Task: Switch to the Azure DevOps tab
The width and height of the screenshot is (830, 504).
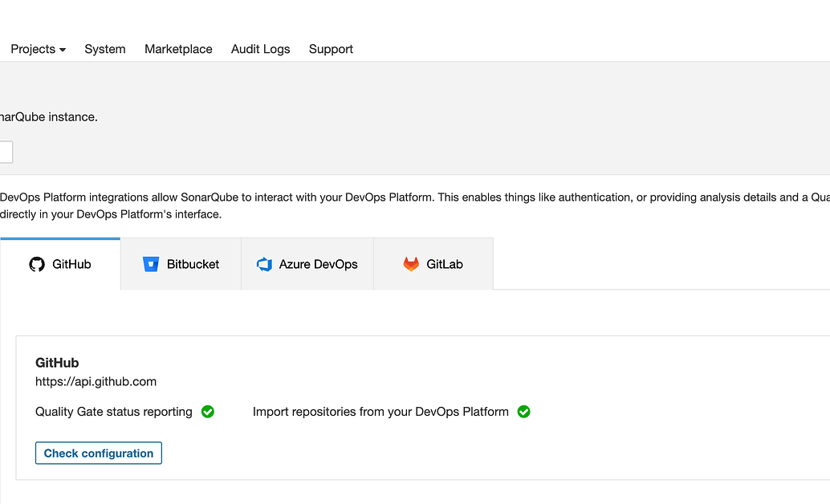Action: pyautogui.click(x=307, y=263)
